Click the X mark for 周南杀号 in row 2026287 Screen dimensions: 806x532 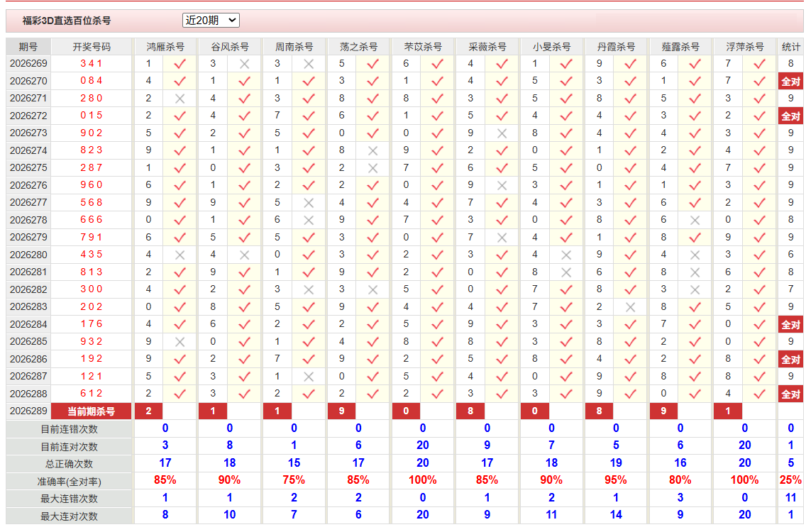click(309, 377)
